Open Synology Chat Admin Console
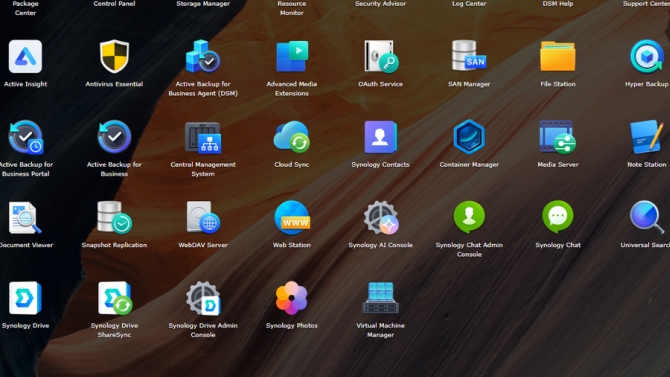The image size is (670, 377). (469, 218)
